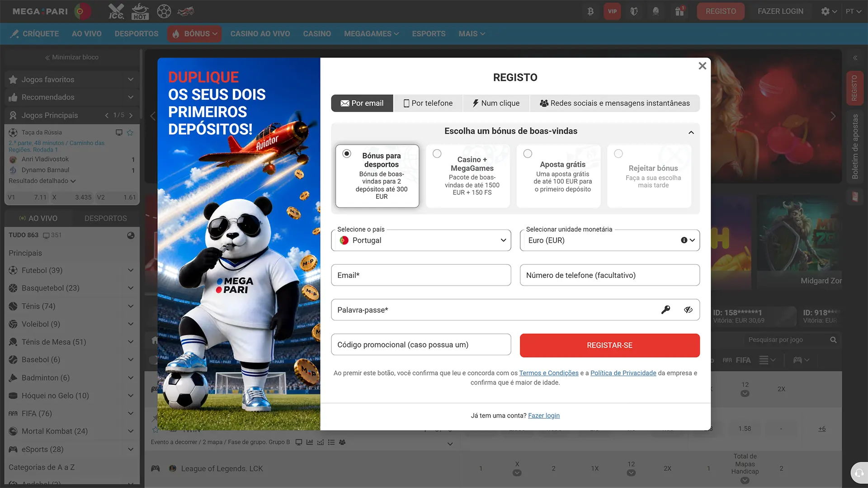Open the settings gear icon

click(826, 11)
